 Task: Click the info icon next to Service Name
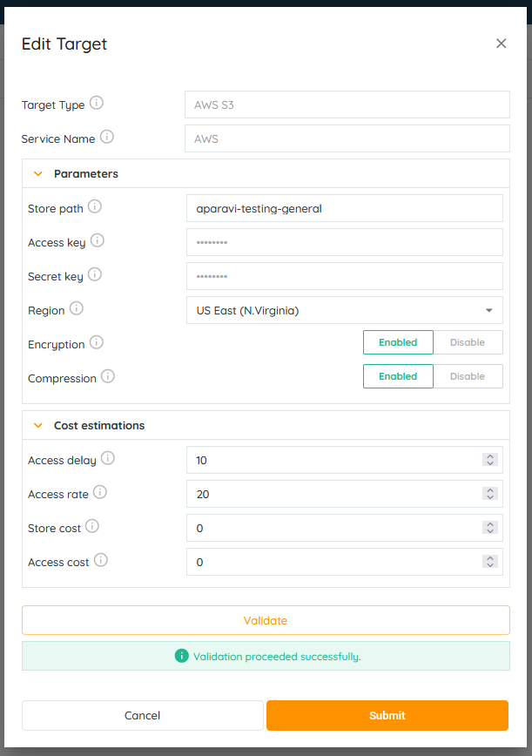tap(107, 138)
